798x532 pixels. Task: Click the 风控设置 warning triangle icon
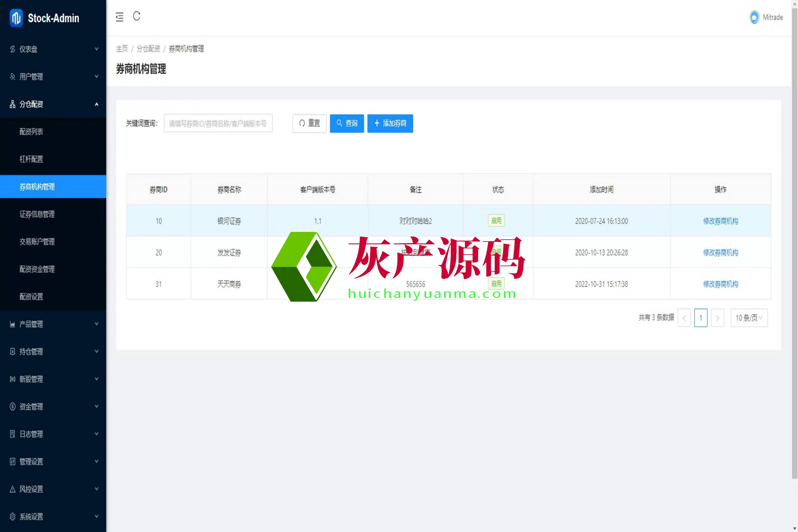pos(12,489)
